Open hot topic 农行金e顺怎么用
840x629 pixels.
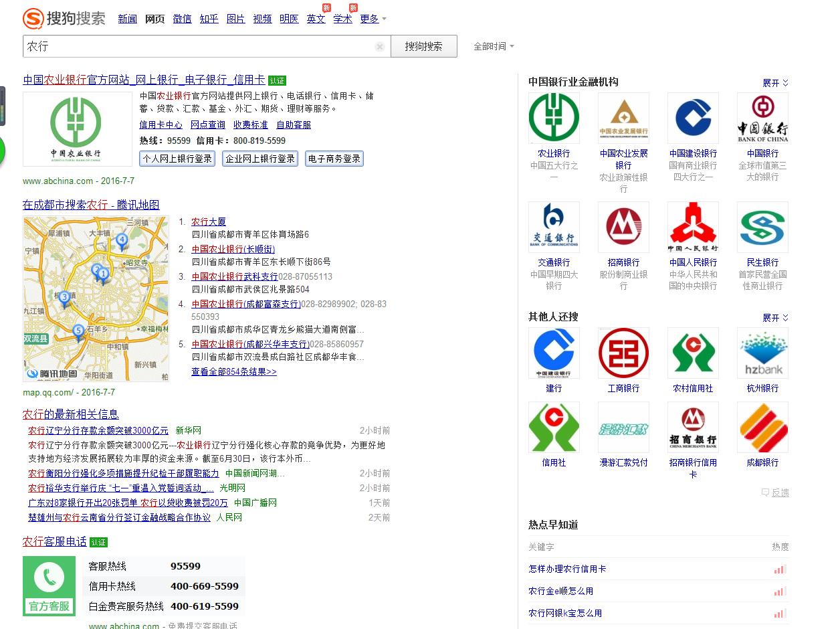click(560, 591)
